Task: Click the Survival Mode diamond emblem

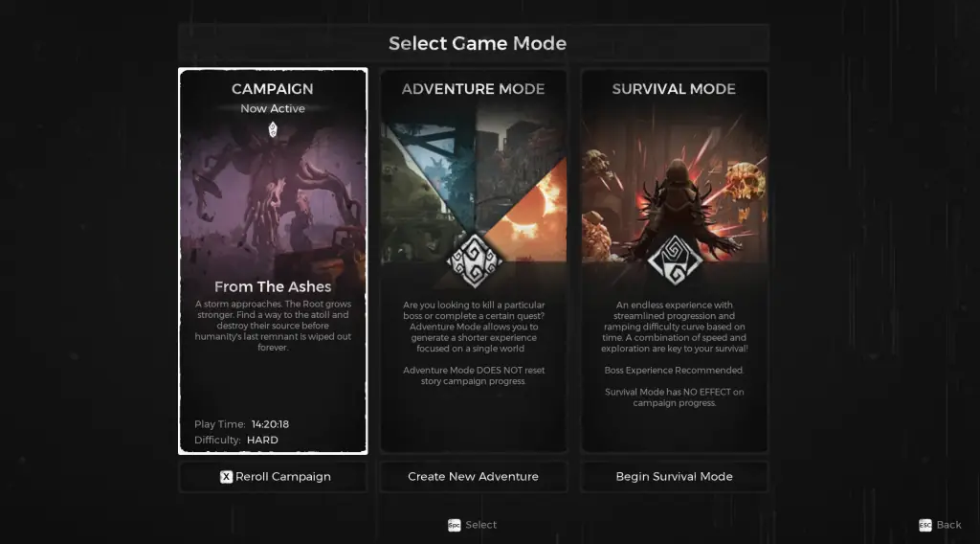Action: tap(675, 261)
